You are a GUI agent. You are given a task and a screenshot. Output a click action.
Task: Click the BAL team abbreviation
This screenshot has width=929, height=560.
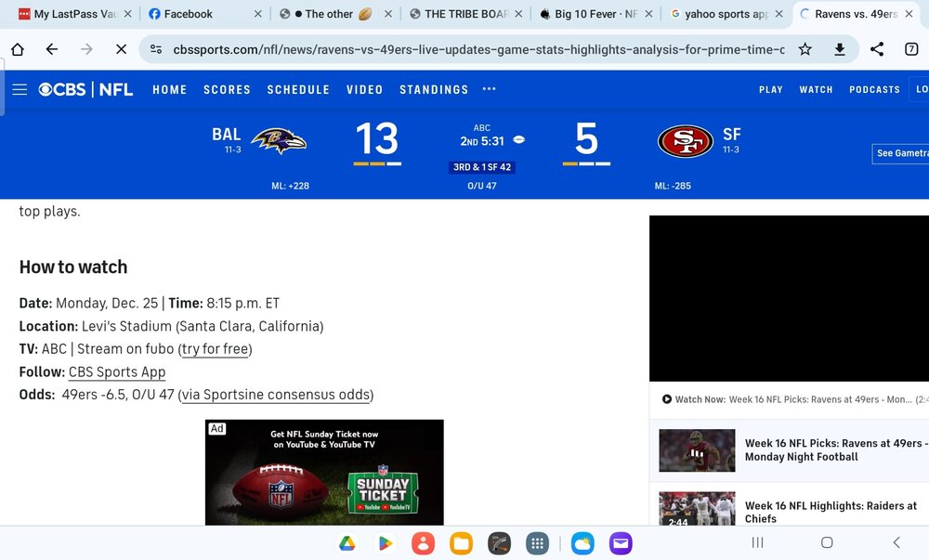point(227,135)
